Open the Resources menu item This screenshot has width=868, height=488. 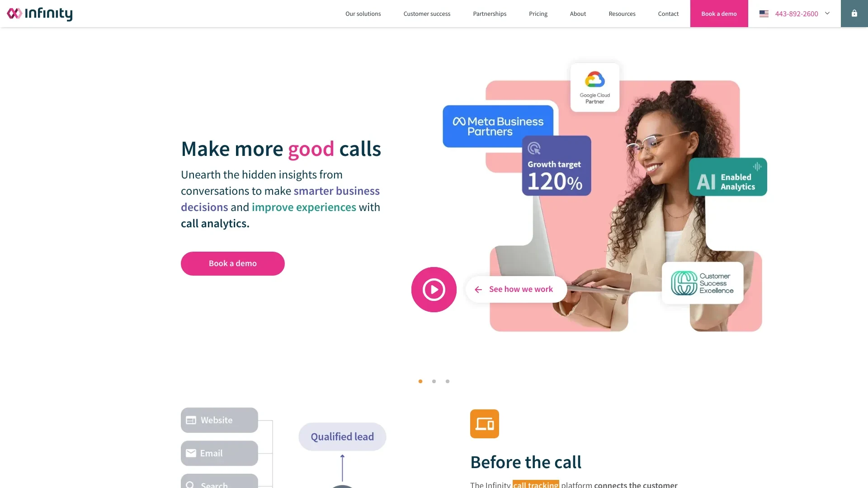pyautogui.click(x=622, y=13)
